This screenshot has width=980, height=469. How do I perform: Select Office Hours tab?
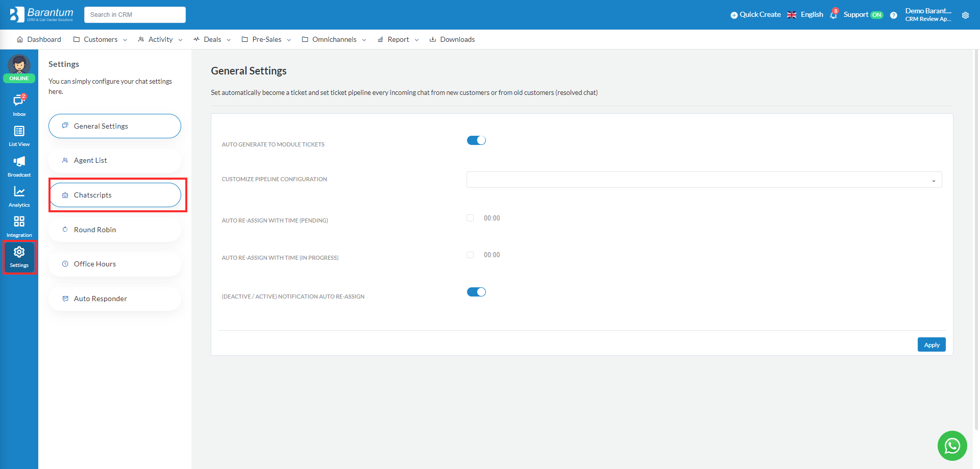(x=115, y=264)
